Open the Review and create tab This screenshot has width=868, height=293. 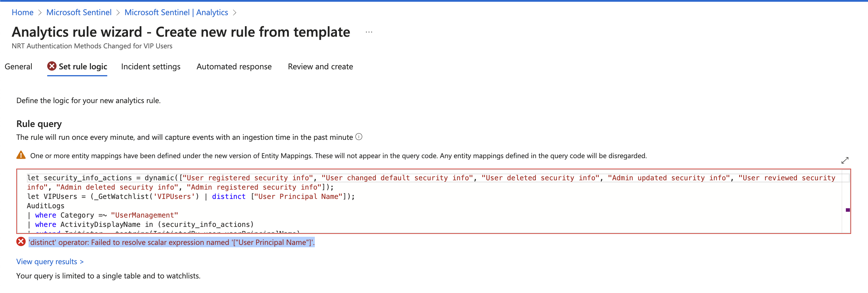(x=320, y=66)
